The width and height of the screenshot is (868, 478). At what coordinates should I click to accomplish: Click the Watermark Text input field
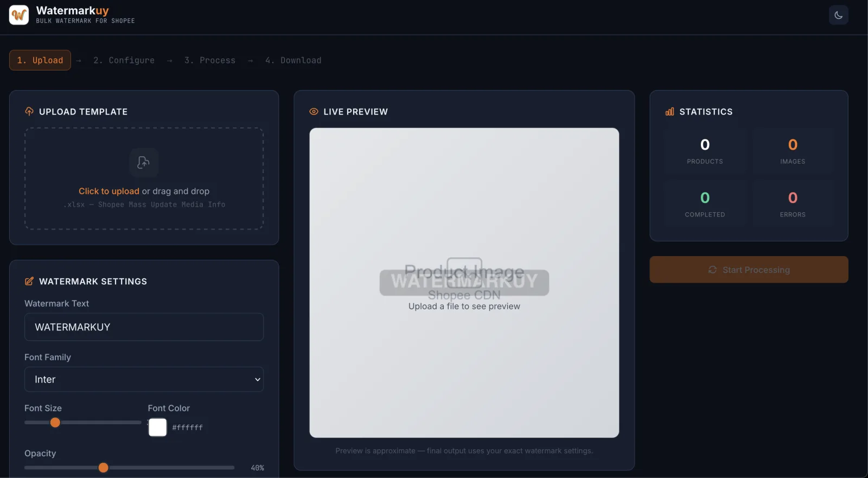[x=144, y=327]
